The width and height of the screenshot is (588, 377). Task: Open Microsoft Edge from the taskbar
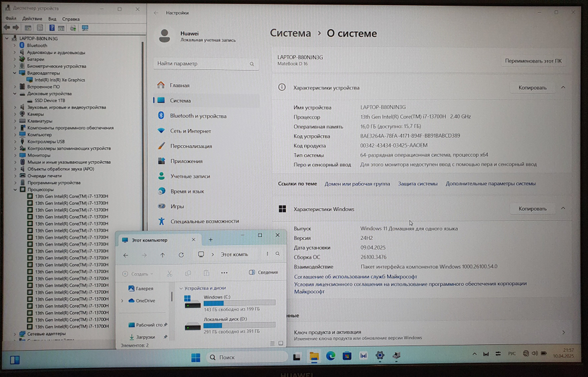[x=330, y=357]
